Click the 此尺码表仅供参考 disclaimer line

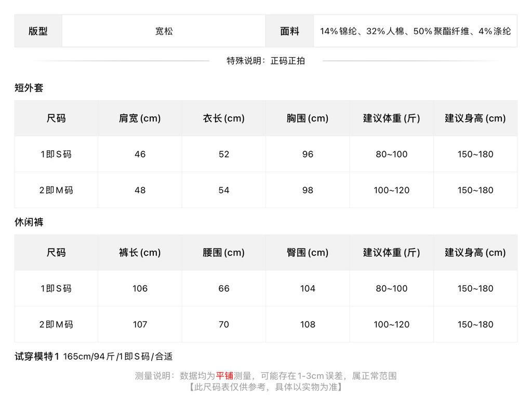point(265,387)
